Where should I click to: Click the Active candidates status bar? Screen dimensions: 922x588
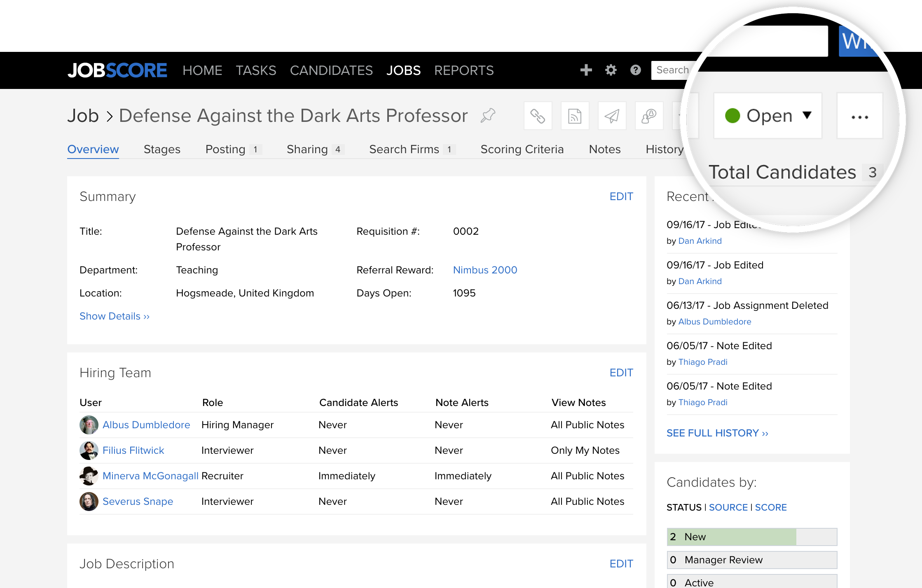point(752,581)
